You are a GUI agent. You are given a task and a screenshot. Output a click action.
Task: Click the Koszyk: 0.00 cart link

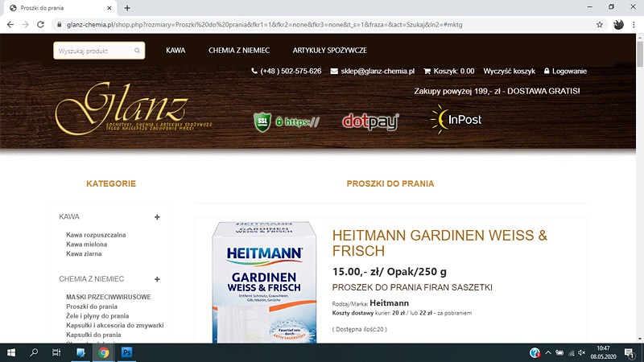click(454, 71)
